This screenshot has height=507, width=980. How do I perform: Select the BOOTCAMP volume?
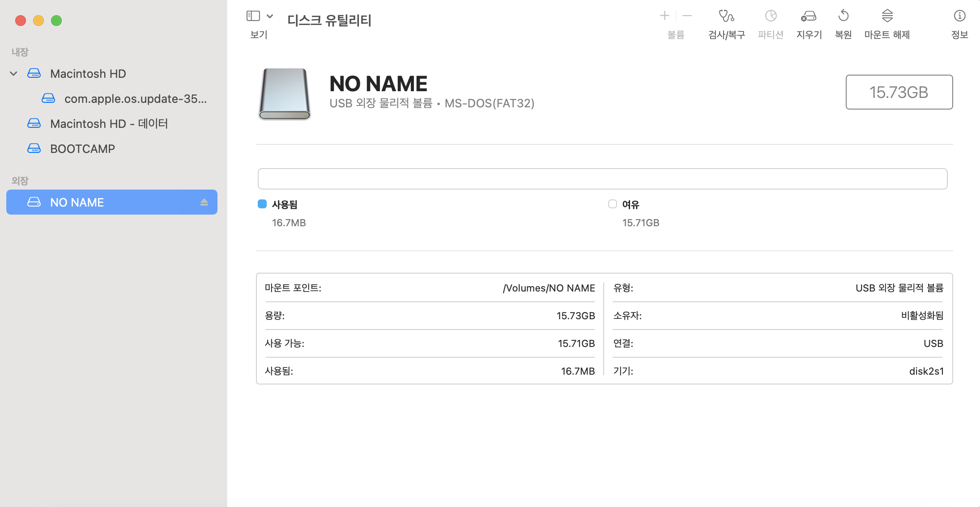82,148
